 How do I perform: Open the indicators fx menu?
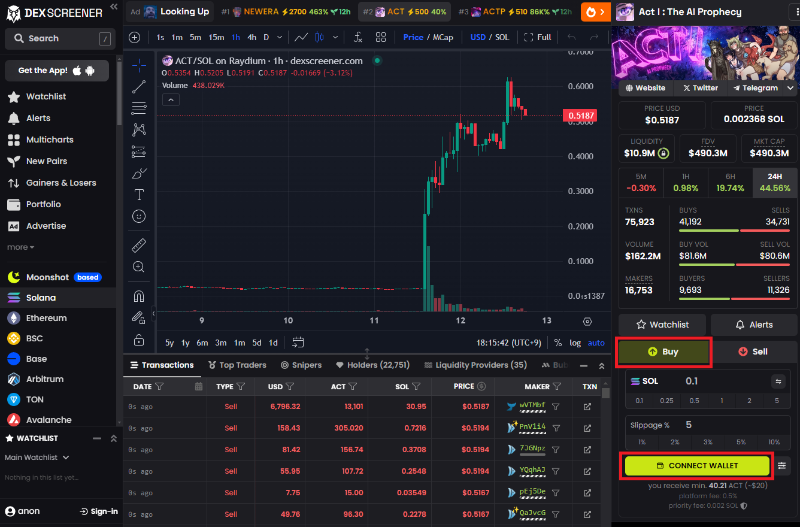(358, 37)
